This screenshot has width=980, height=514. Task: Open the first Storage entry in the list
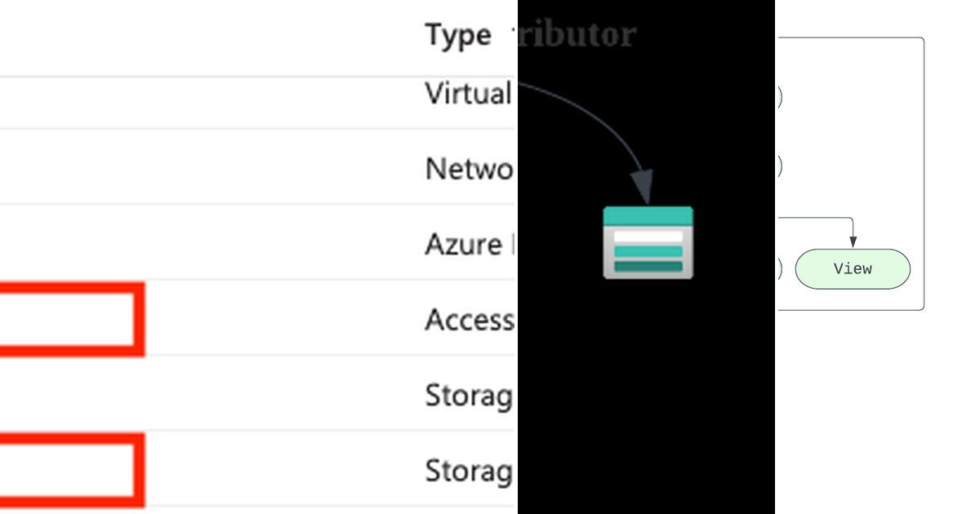click(467, 396)
